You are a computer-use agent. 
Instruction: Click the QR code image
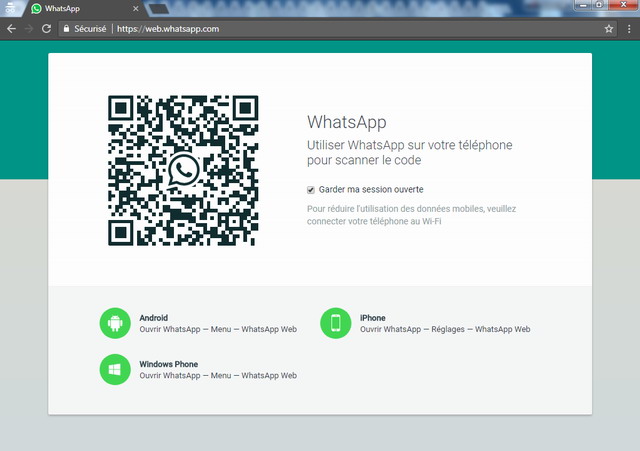point(183,171)
